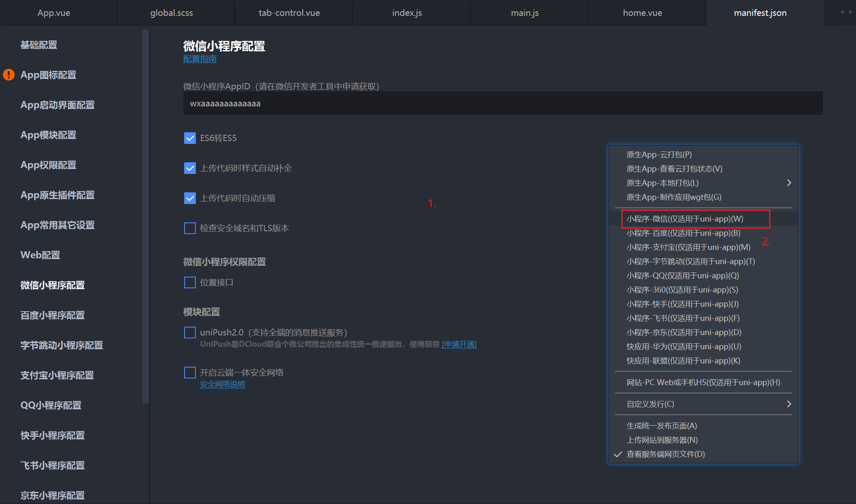This screenshot has height=504, width=856.
Task: Click the 申请开通 link
Action: (x=459, y=344)
